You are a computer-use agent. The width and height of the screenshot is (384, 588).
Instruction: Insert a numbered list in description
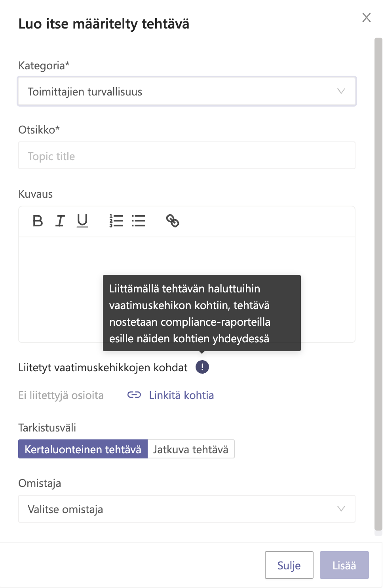pos(116,221)
